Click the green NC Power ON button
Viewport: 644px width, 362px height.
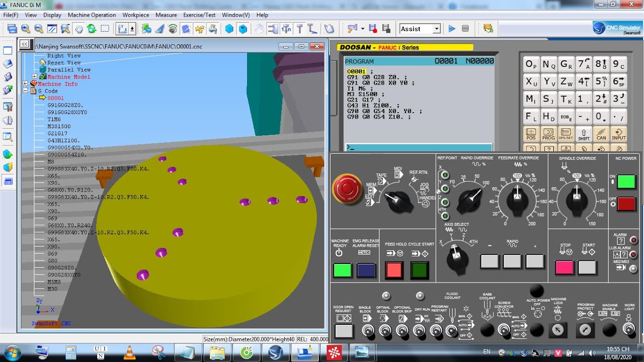point(626,182)
